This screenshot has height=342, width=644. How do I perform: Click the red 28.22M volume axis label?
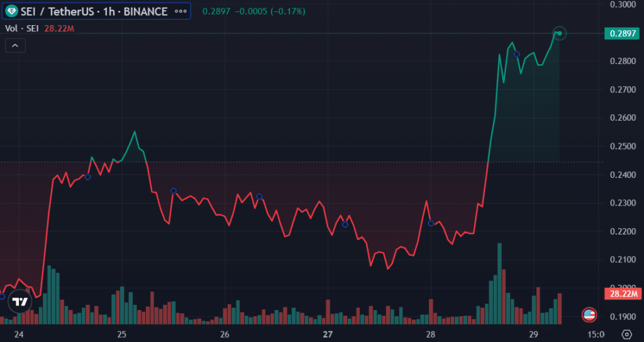tap(623, 294)
